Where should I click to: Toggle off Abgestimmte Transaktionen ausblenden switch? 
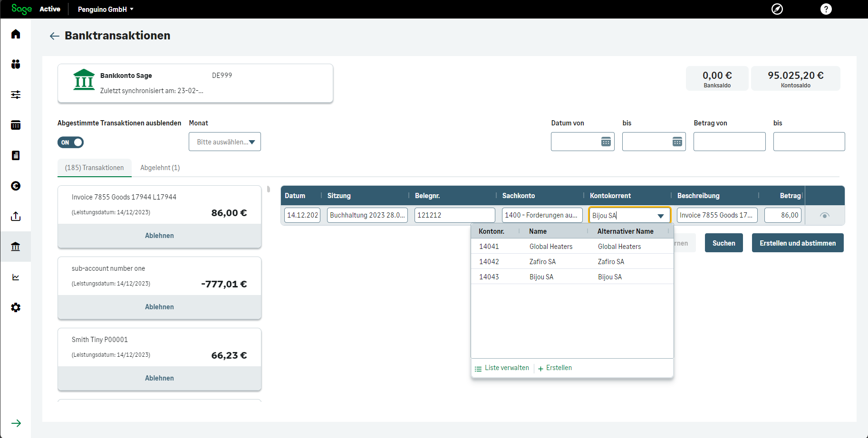click(70, 143)
